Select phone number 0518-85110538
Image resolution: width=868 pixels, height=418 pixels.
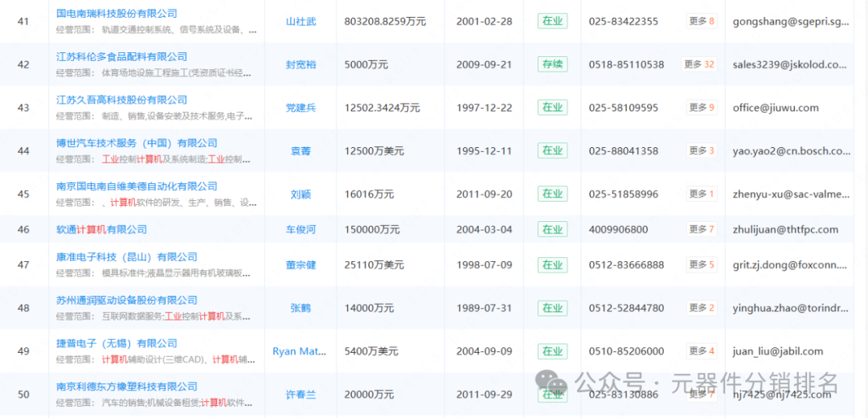click(x=626, y=65)
